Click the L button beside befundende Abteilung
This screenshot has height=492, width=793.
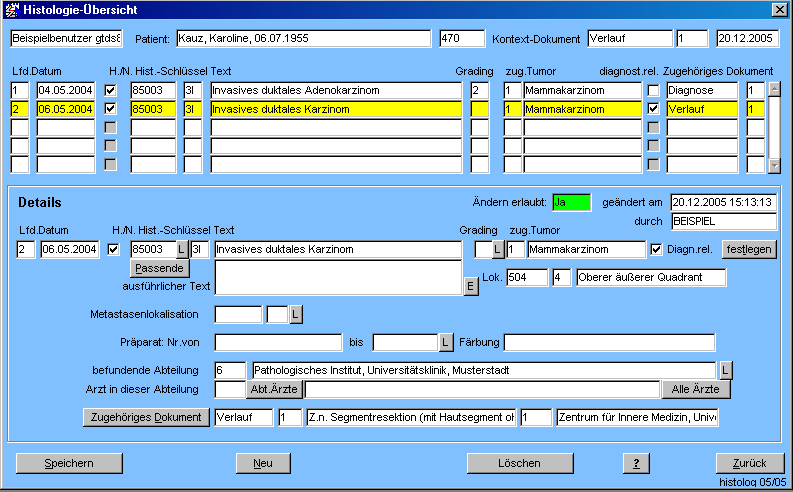coord(726,370)
